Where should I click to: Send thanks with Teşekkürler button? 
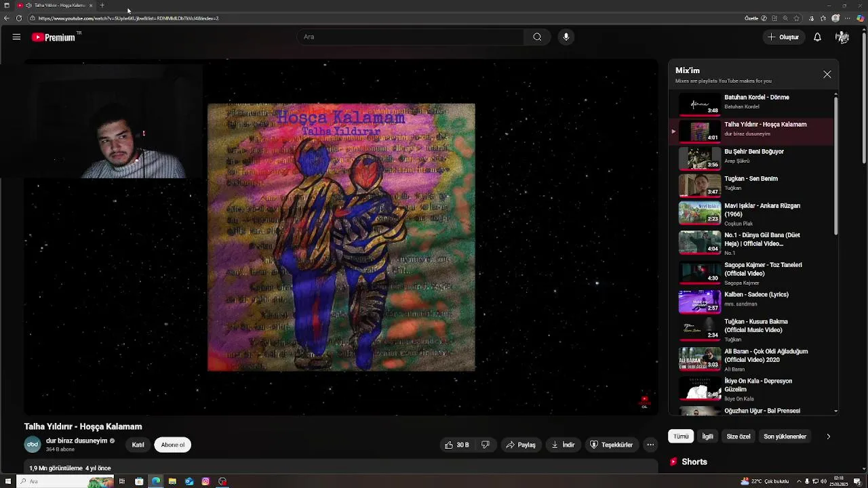pyautogui.click(x=611, y=445)
